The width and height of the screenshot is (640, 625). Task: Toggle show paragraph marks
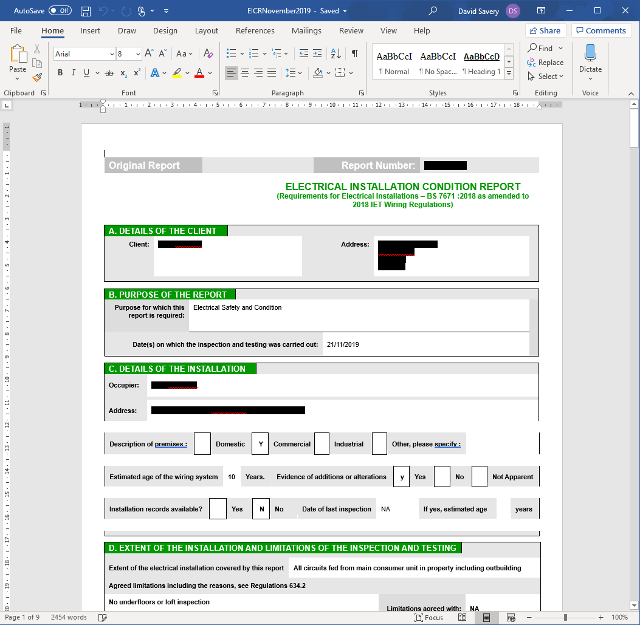(x=353, y=53)
